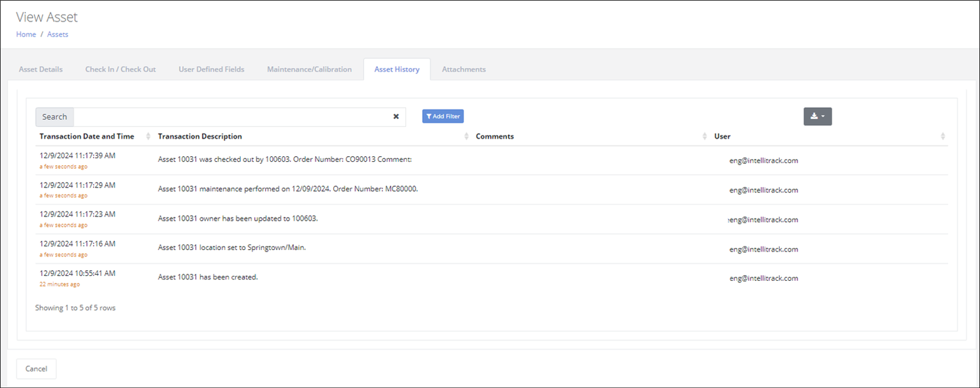Select the 12/9/2024 11:17:23 AM date cell
The width and height of the screenshot is (980, 388).
[78, 214]
